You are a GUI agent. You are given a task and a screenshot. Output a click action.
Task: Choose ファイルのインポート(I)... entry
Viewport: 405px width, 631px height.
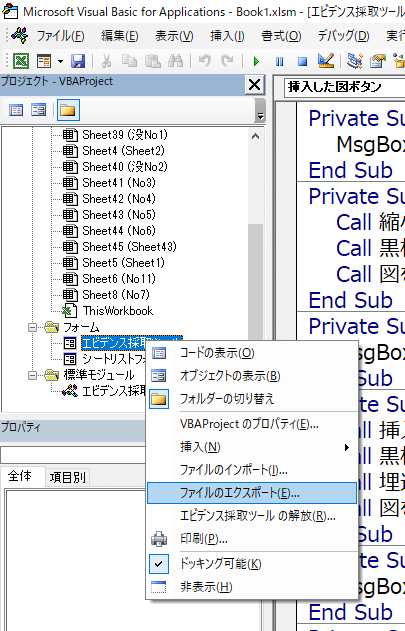pyautogui.click(x=252, y=470)
